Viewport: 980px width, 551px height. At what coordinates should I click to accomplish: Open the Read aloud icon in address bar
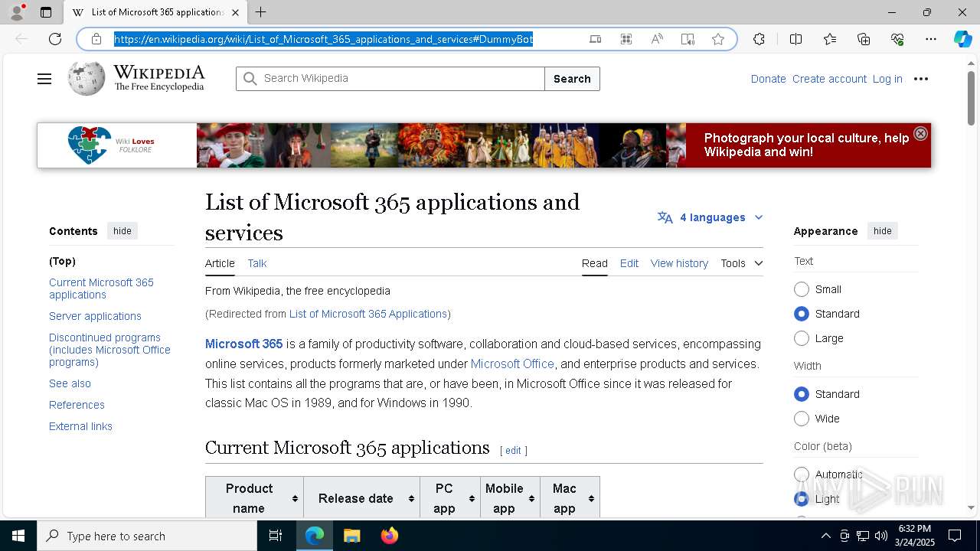tap(657, 39)
